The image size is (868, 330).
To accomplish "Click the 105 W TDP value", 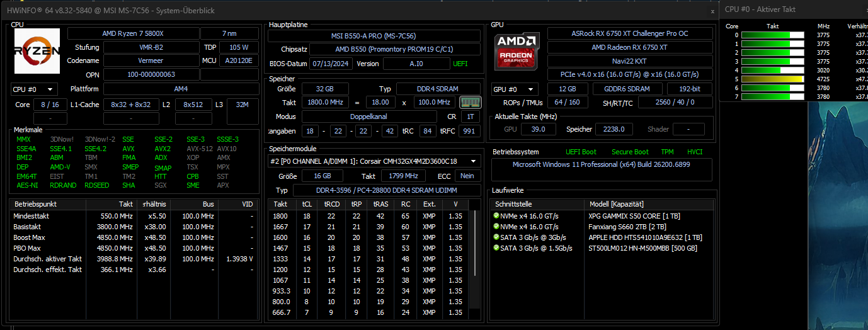I will point(238,47).
